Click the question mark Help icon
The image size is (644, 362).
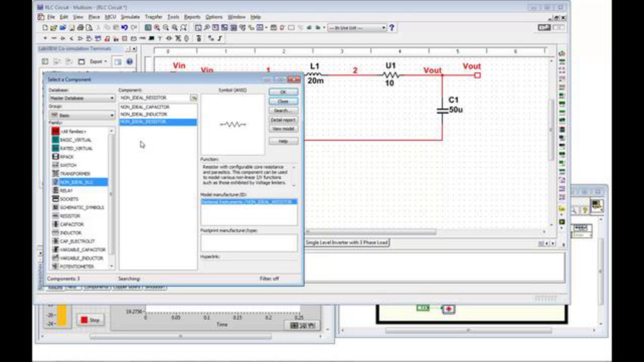click(x=392, y=28)
